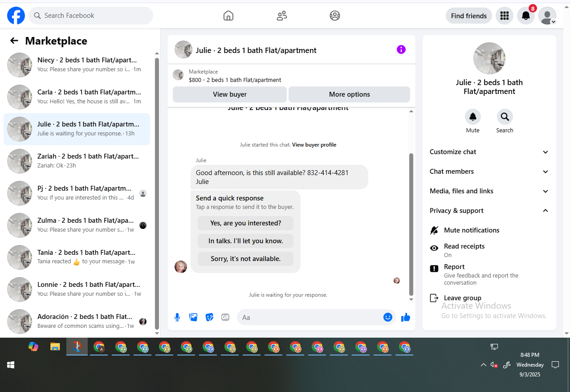This screenshot has width=570, height=392.
Task: Focus the Search Facebook field
Action: [x=91, y=16]
